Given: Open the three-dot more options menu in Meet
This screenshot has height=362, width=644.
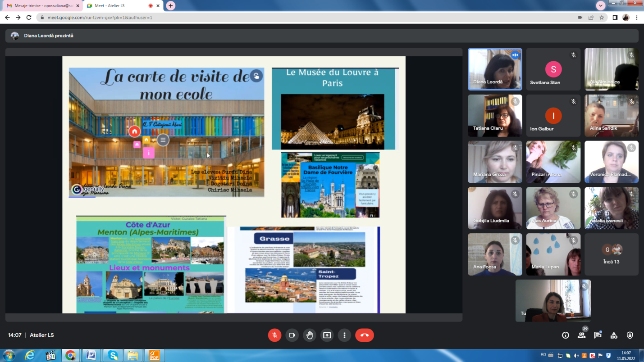Looking at the screenshot, I should click(x=344, y=335).
